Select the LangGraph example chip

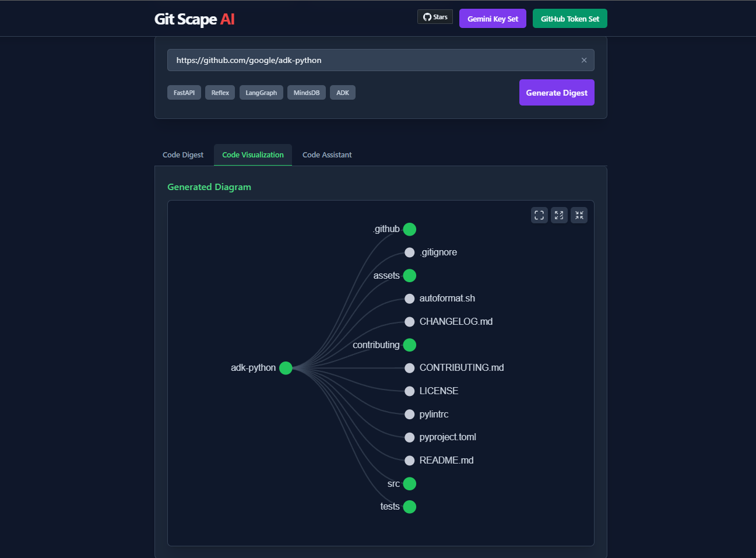pyautogui.click(x=261, y=93)
